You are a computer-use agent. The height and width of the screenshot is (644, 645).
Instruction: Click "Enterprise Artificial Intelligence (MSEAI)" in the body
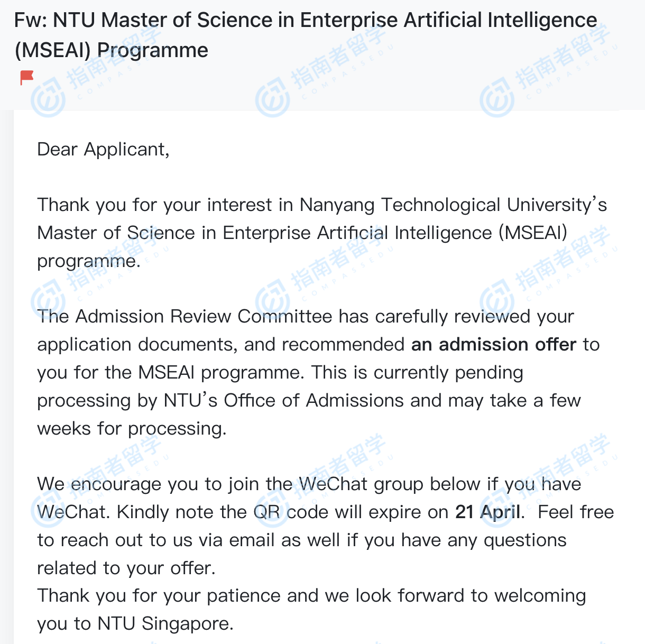[394, 233]
